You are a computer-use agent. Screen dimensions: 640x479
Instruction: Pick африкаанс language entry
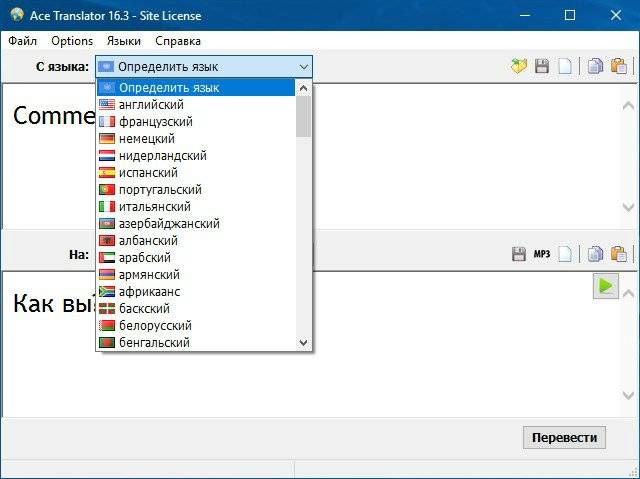click(196, 292)
